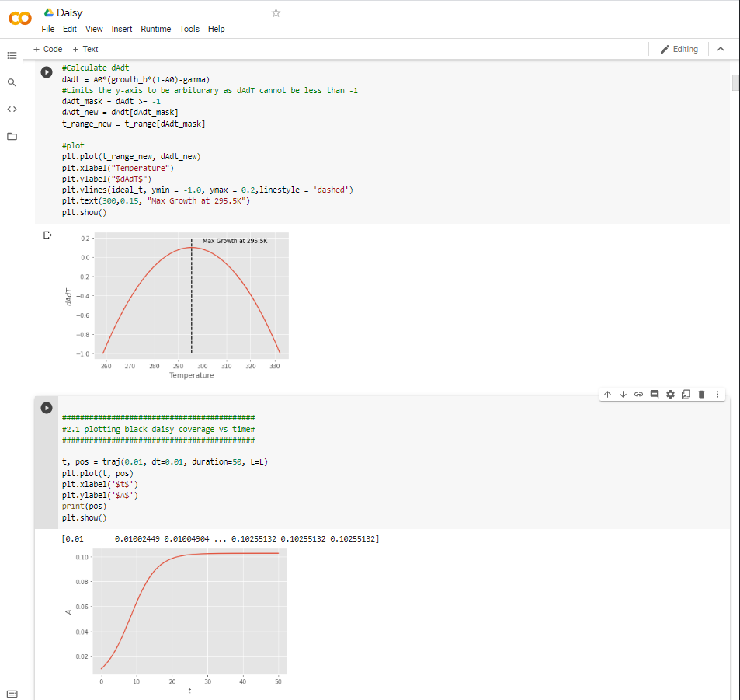The height and width of the screenshot is (700, 740).
Task: Delete the selected cell
Action: coord(702,395)
